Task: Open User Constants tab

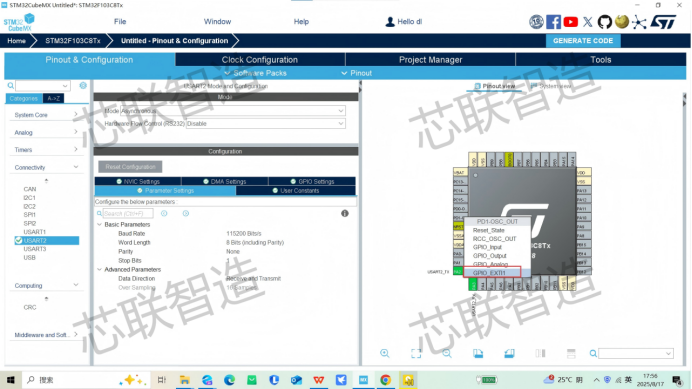Action: tap(296, 191)
